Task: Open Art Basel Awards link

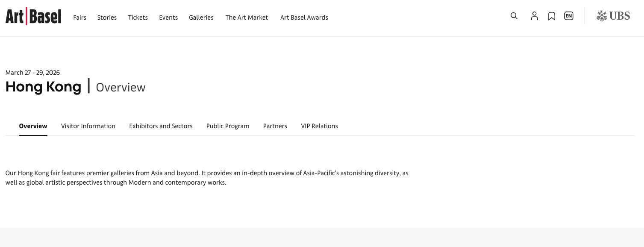Action: click(x=304, y=18)
